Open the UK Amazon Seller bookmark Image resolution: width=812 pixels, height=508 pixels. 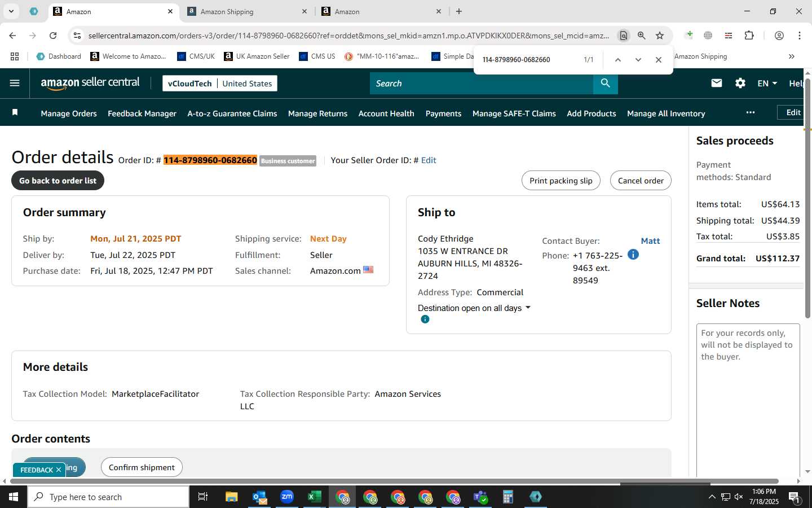point(257,56)
